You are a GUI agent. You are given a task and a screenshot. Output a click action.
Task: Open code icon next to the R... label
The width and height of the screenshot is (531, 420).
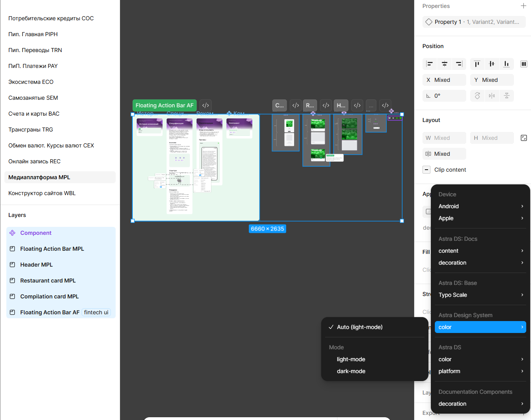click(326, 105)
